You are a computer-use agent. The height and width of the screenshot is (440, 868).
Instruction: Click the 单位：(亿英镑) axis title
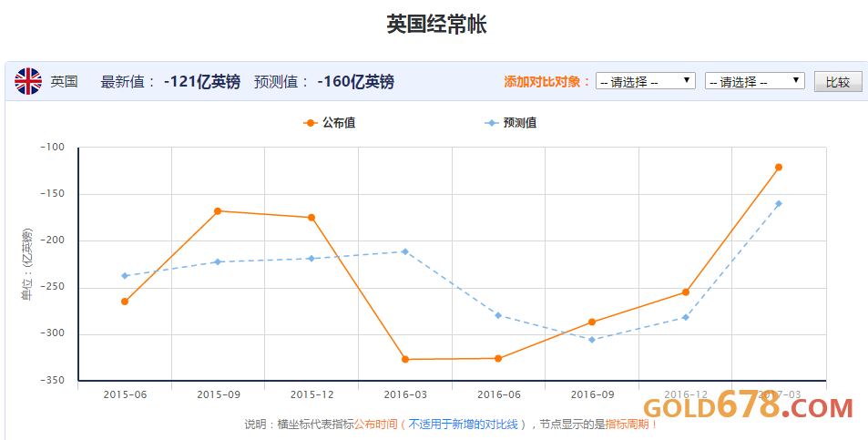26,264
